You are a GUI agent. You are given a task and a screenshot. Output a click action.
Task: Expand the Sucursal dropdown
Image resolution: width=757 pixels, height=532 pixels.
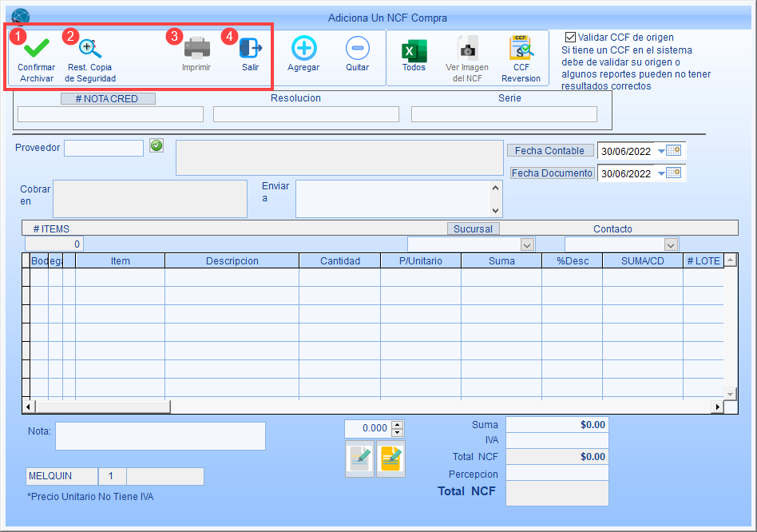pos(527,244)
